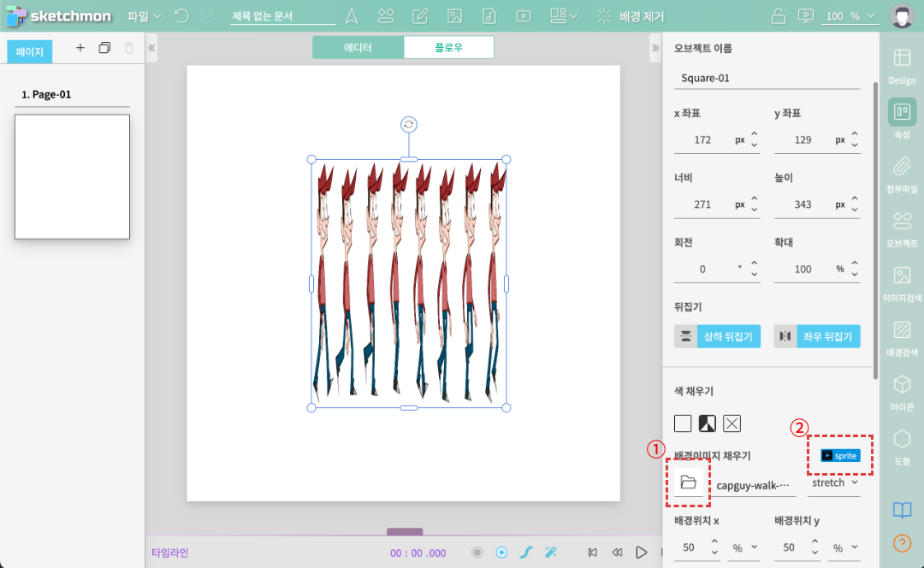
Task: Switch to the 에디터 tab
Action: click(x=358, y=47)
